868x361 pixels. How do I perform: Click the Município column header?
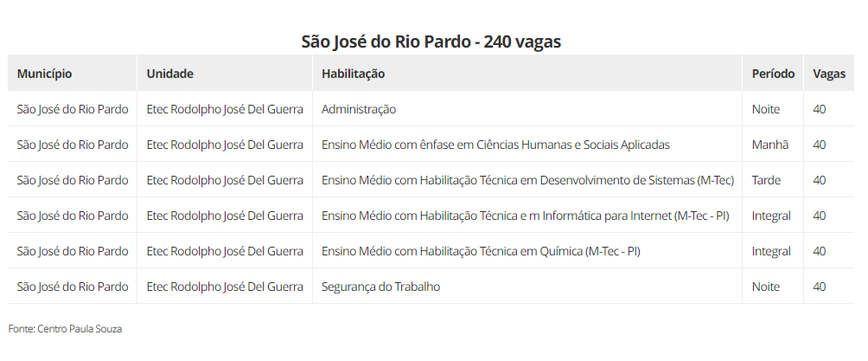(x=44, y=74)
